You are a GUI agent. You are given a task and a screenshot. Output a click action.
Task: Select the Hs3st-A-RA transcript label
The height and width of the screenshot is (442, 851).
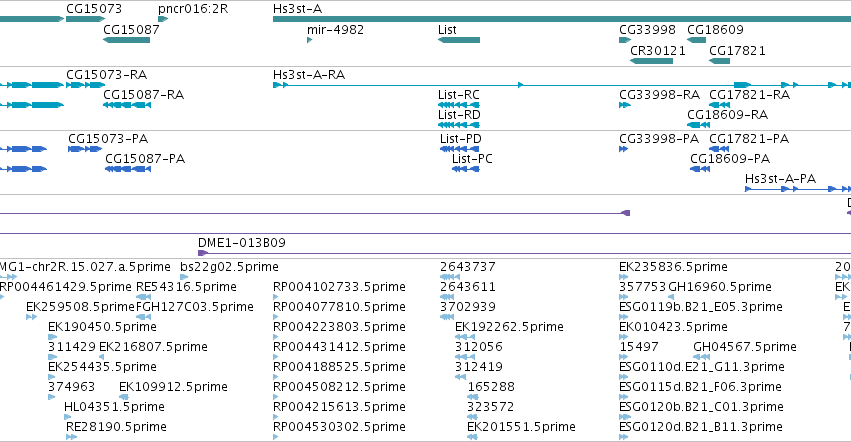point(309,74)
